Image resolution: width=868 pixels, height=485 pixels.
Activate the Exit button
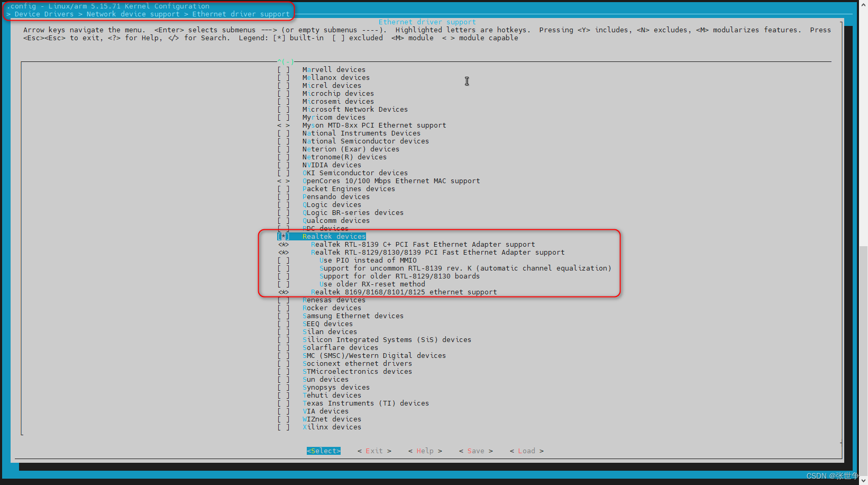(x=374, y=451)
